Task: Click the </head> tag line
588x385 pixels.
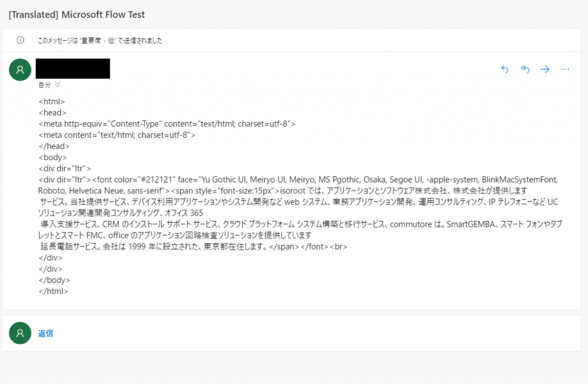Action: [x=54, y=146]
